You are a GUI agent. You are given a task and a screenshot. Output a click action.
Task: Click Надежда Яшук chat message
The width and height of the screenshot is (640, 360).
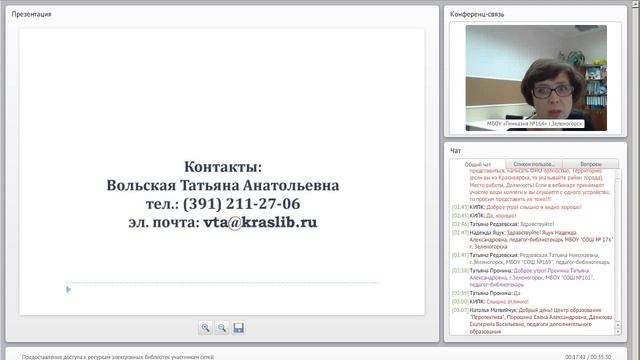[533, 240]
